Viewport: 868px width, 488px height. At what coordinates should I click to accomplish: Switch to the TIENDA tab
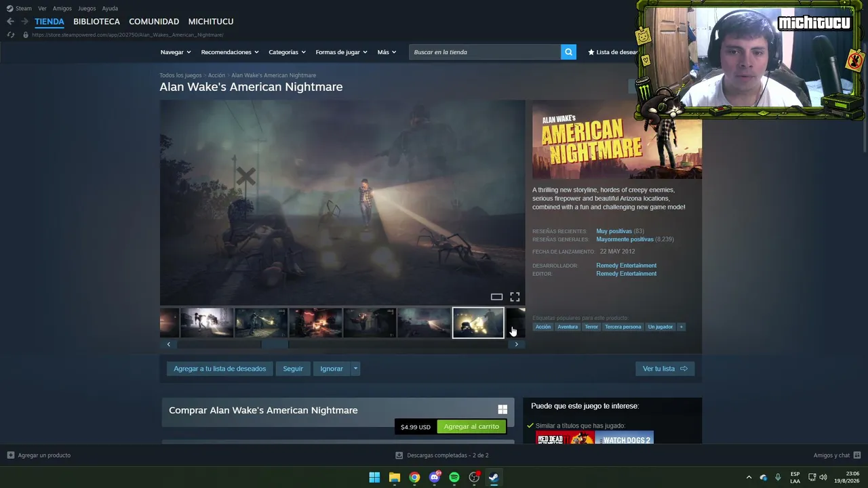(x=50, y=22)
